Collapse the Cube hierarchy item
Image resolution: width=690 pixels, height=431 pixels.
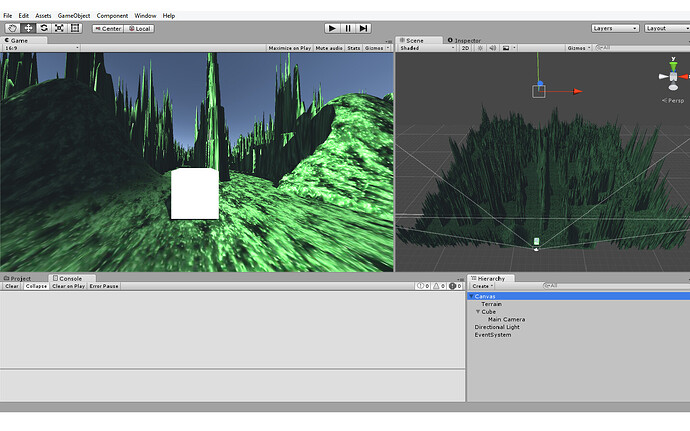click(478, 312)
